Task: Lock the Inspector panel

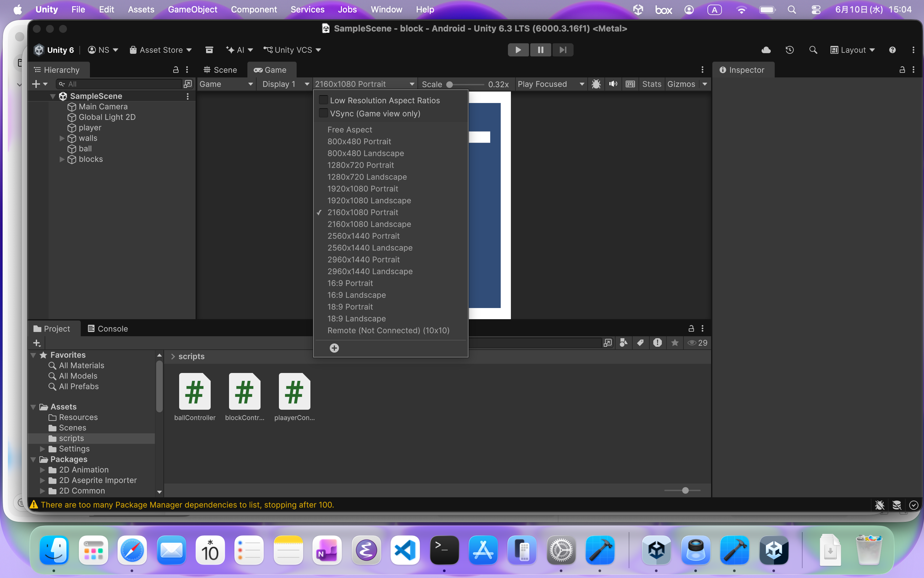Action: pos(902,70)
